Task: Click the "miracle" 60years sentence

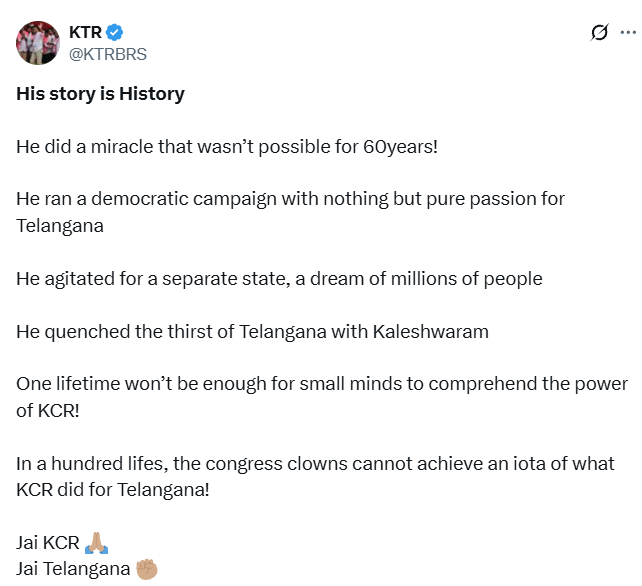Action: (x=227, y=147)
